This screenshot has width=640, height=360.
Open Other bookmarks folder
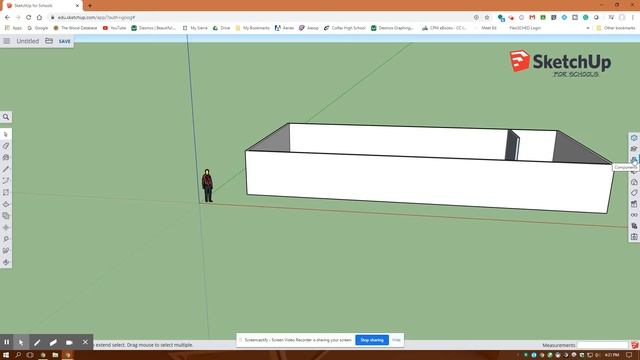click(616, 28)
